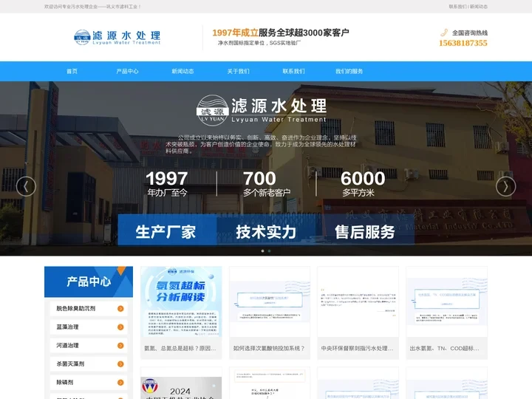The image size is (532, 399).
Task: Click the 生产厂家 banner button
Action: tap(167, 230)
